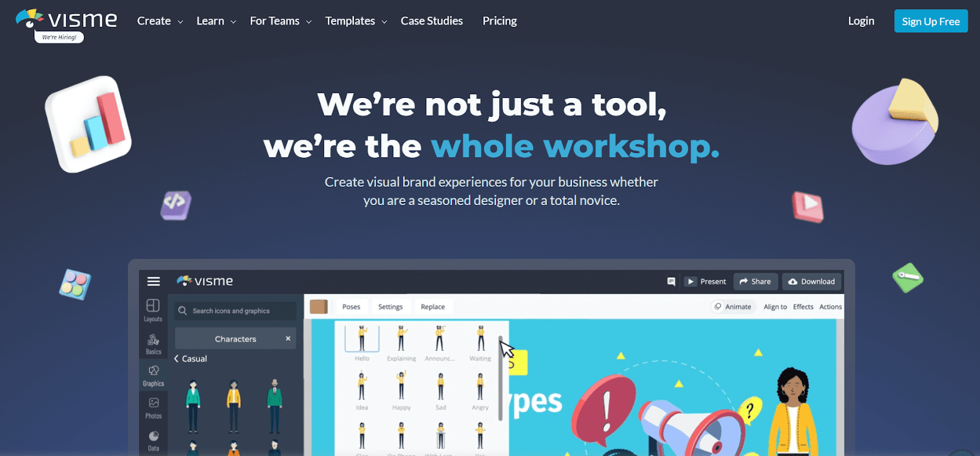The image size is (980, 456).
Task: Open the Actions menu
Action: coord(831,307)
